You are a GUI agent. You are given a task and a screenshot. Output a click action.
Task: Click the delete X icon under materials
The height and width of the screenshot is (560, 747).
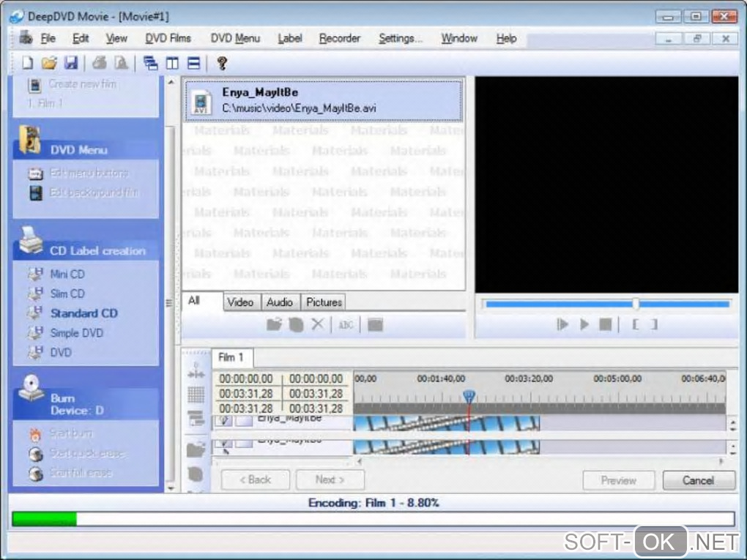(x=317, y=324)
